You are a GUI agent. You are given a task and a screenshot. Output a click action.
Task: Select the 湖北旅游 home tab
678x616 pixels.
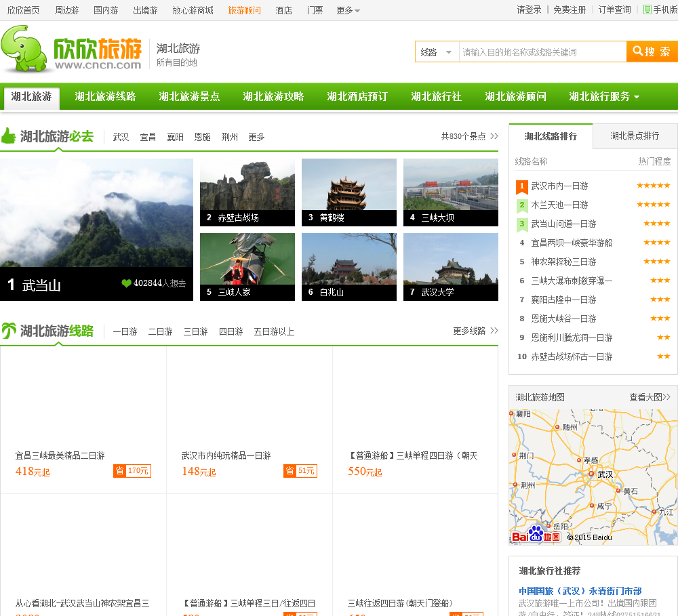[x=32, y=98]
